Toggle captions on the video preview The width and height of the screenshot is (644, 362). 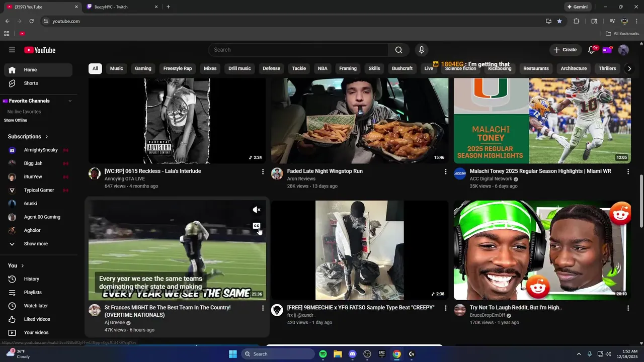point(257,226)
